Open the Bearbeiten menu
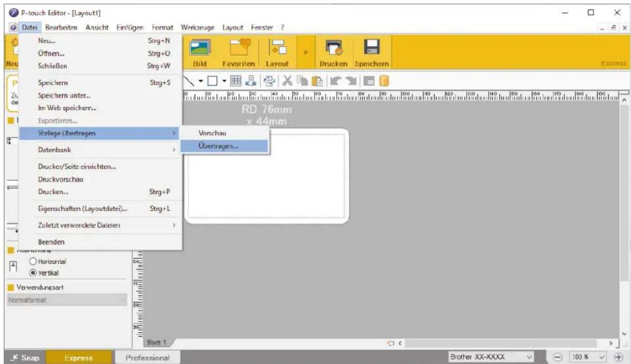Screen dimensions: 631x364 [61, 27]
